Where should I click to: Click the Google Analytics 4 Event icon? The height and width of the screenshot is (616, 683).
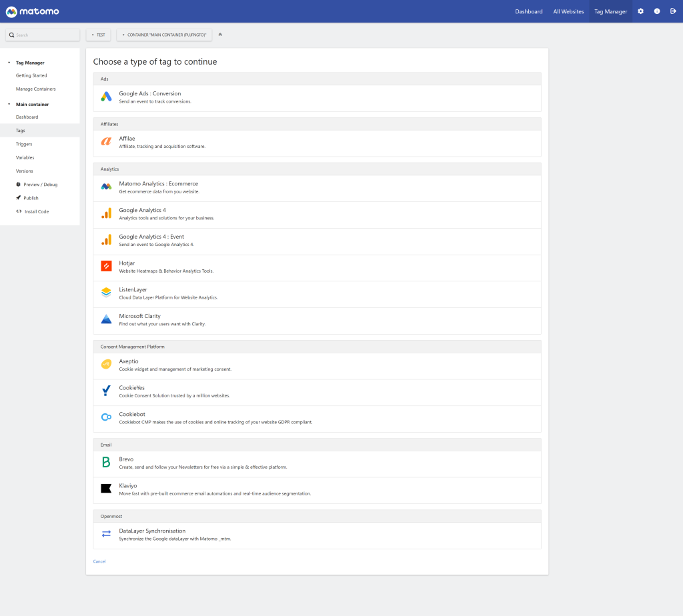106,240
